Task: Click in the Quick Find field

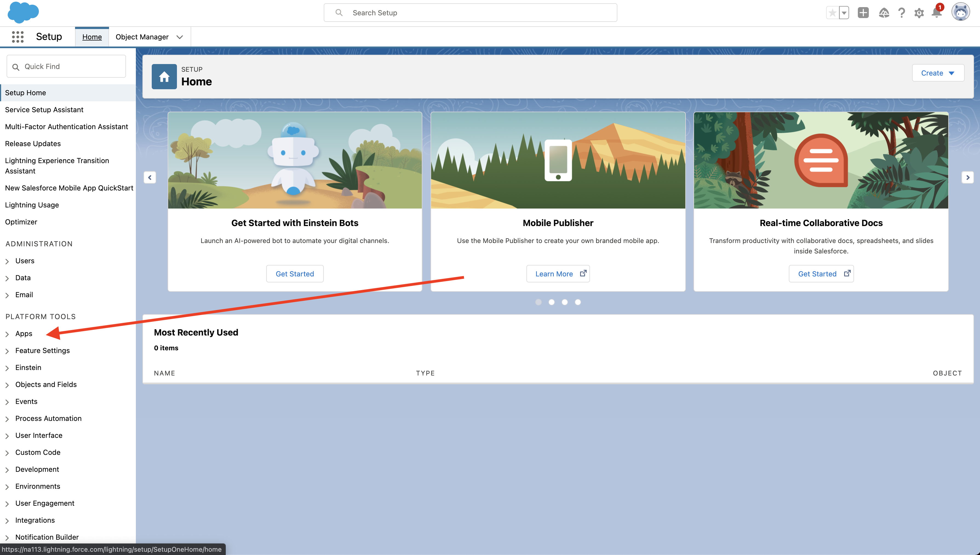Action: (x=66, y=66)
